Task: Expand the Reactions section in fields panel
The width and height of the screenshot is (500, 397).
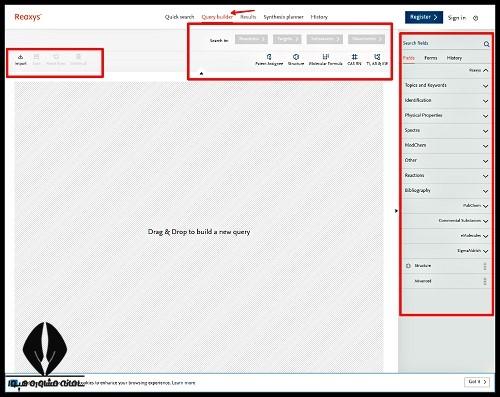Action: tap(446, 176)
